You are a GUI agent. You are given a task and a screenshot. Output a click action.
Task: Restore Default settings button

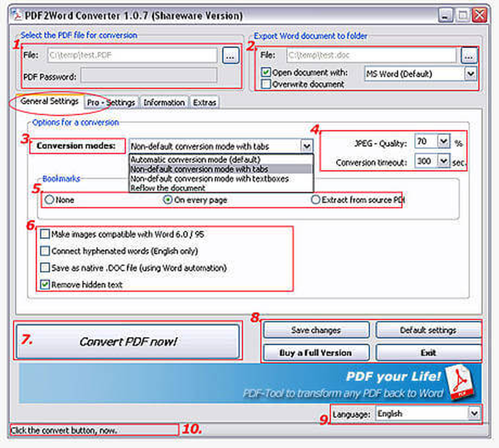tap(428, 330)
